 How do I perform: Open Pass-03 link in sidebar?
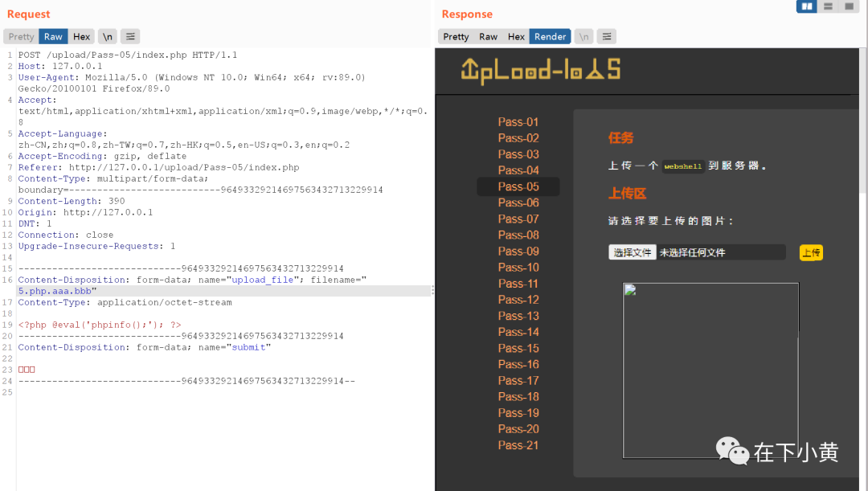click(x=518, y=153)
